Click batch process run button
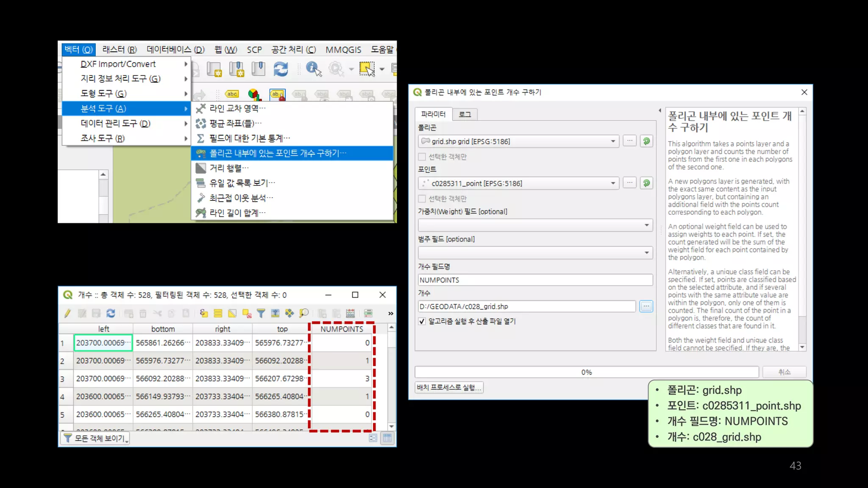 (x=449, y=387)
